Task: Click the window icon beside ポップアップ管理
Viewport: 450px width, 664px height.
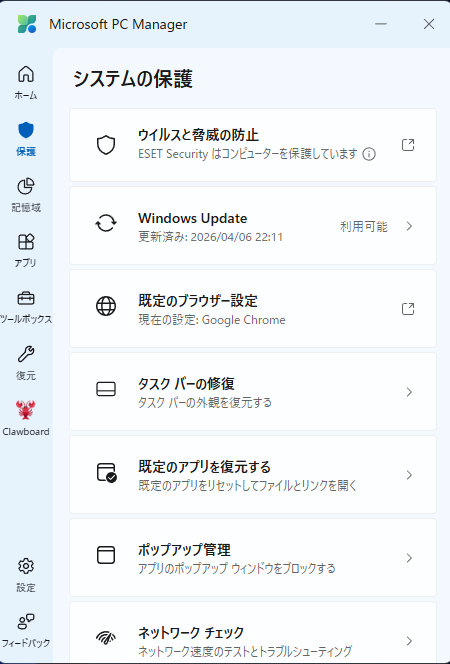Action: (106, 555)
